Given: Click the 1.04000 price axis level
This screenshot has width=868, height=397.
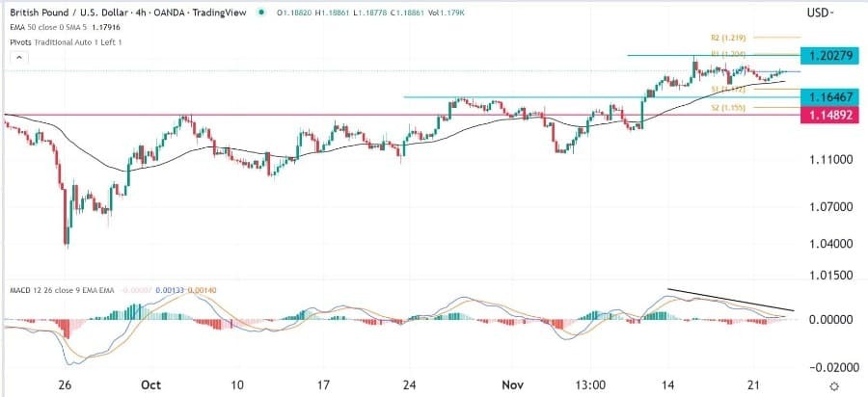Looking at the screenshot, I should pyautogui.click(x=830, y=243).
